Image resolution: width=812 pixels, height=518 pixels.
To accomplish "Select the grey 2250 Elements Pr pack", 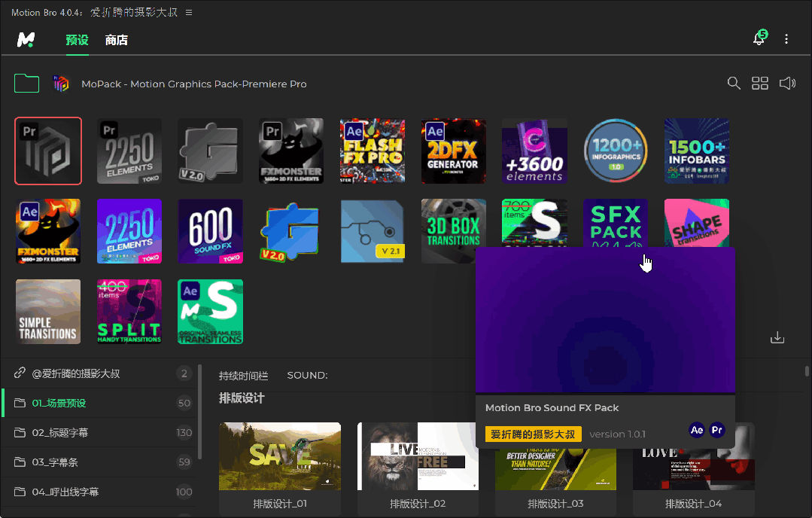I will click(x=129, y=151).
